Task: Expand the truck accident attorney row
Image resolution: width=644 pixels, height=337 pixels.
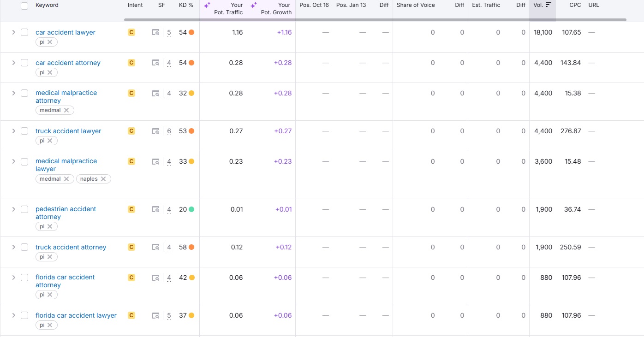Action: coord(13,247)
